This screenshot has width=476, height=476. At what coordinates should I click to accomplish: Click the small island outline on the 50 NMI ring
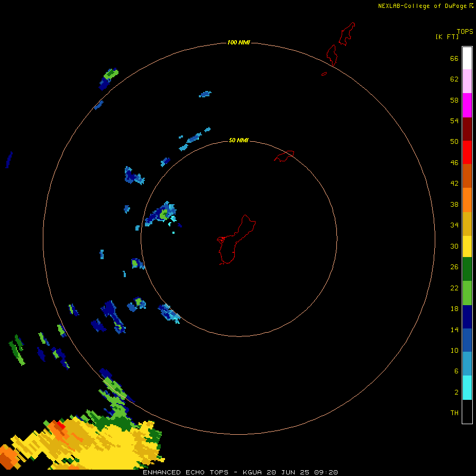(x=284, y=156)
